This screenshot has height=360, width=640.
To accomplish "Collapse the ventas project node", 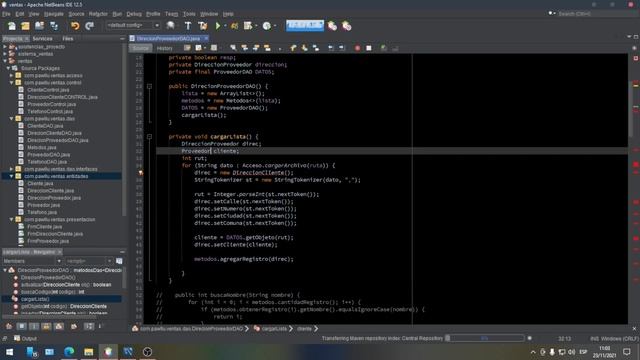I will (5, 61).
